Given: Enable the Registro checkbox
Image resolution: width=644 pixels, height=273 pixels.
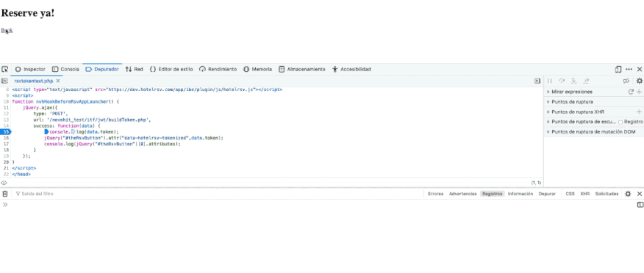Looking at the screenshot, I should click(621, 122).
